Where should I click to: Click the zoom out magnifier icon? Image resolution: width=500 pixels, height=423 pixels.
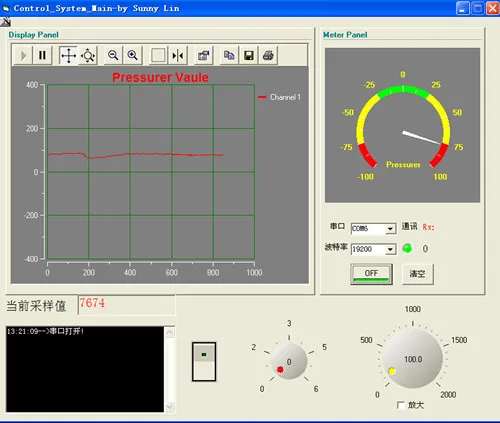(113, 55)
